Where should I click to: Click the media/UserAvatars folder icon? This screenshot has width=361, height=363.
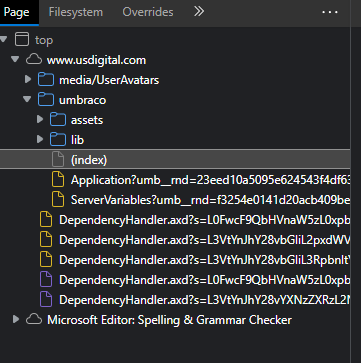pyautogui.click(x=46, y=80)
